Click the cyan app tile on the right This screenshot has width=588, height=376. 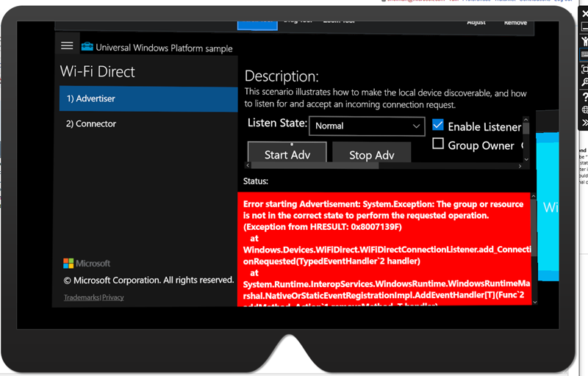[x=548, y=206]
